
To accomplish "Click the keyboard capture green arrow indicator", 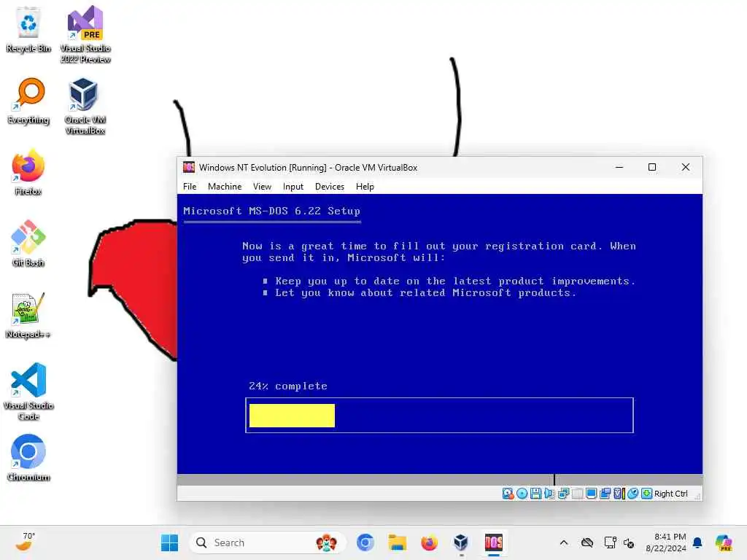I will tap(646, 494).
